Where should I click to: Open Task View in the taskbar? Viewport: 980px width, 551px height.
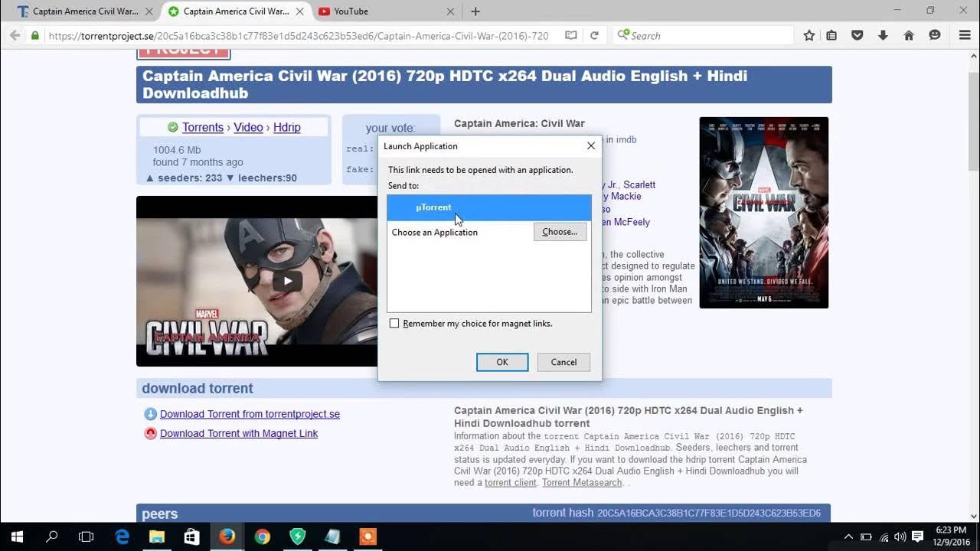coord(87,536)
